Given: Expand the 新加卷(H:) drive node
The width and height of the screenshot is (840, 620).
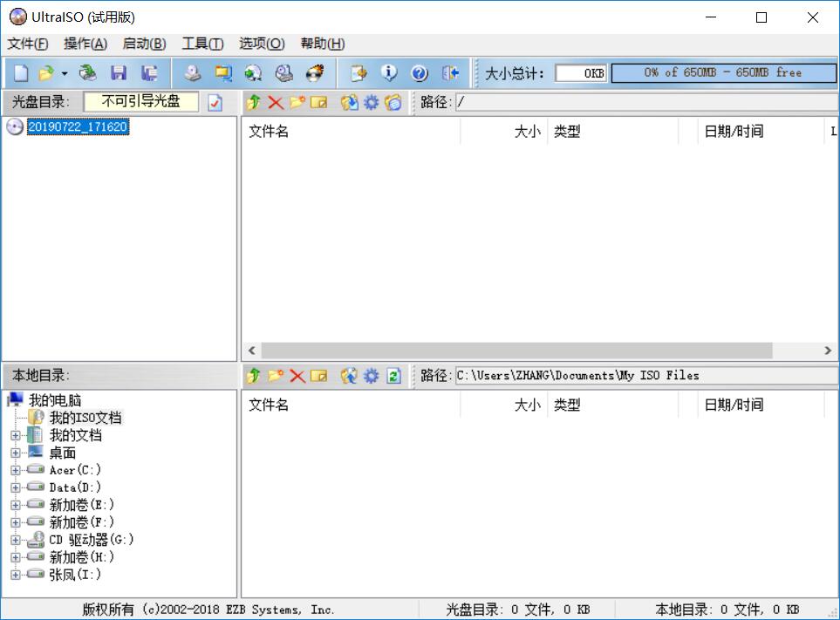Looking at the screenshot, I should [x=15, y=557].
